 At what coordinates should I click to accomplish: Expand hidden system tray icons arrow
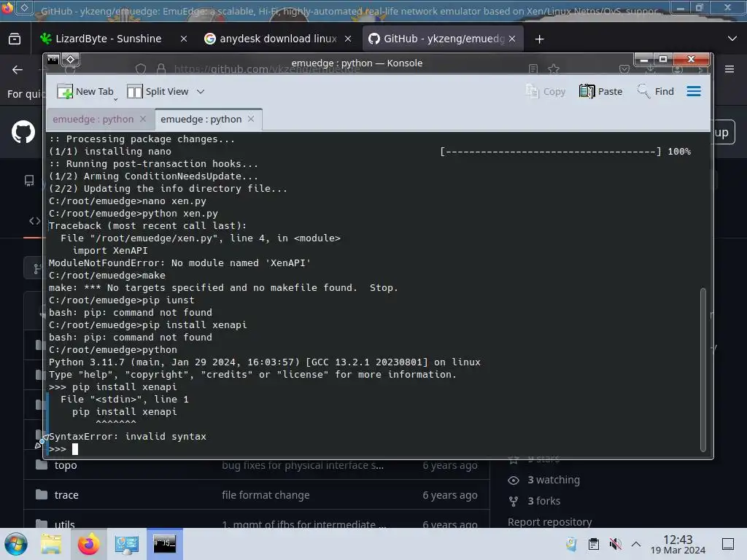click(x=636, y=544)
